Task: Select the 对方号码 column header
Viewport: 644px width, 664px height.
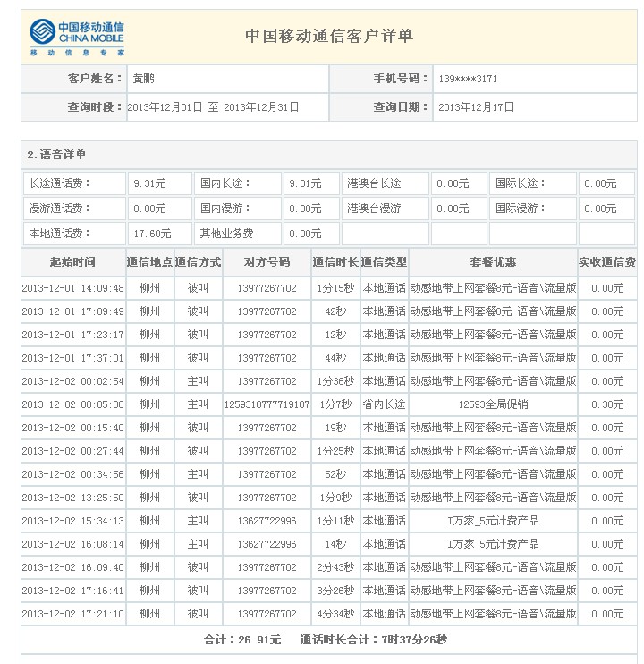Action: click(267, 262)
